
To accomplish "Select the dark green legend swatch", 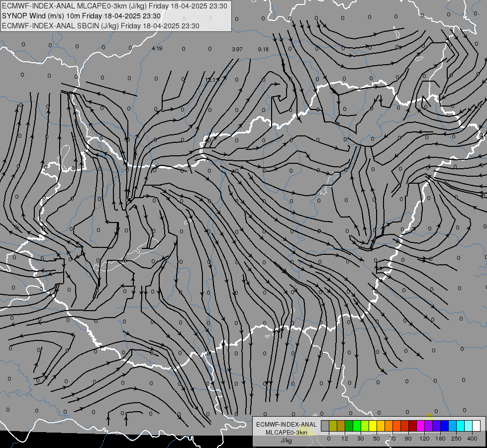I will click(349, 426).
